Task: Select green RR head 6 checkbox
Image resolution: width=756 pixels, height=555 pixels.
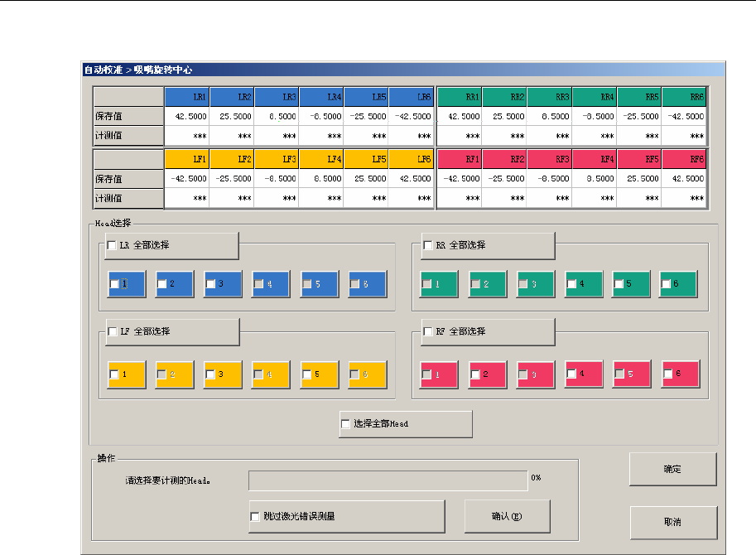Action: [666, 284]
